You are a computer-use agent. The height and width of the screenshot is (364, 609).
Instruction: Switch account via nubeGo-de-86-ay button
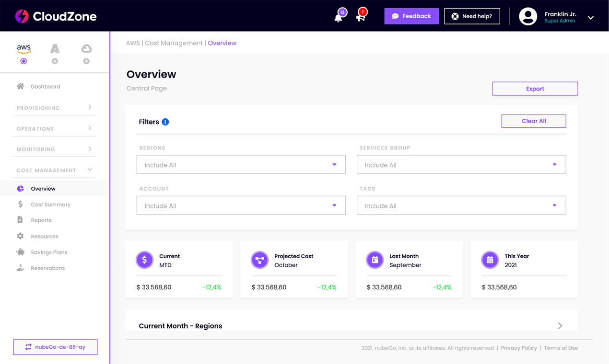coord(55,347)
